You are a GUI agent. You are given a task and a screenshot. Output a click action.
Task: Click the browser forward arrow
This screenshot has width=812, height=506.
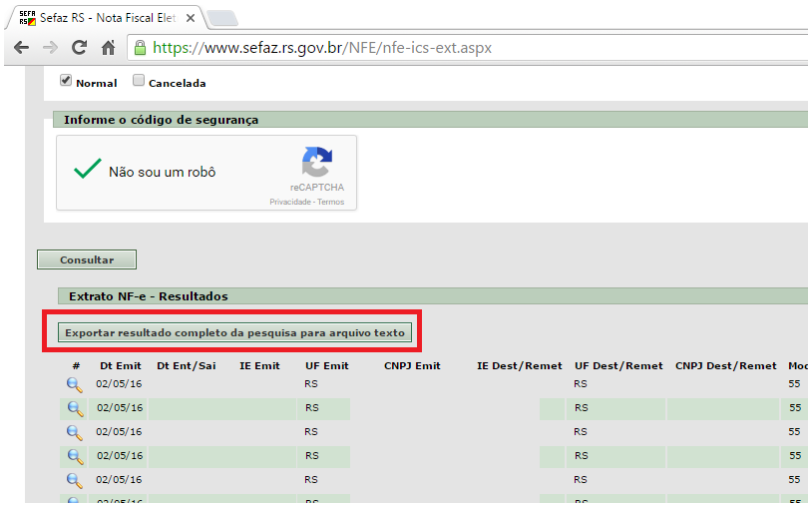50,48
